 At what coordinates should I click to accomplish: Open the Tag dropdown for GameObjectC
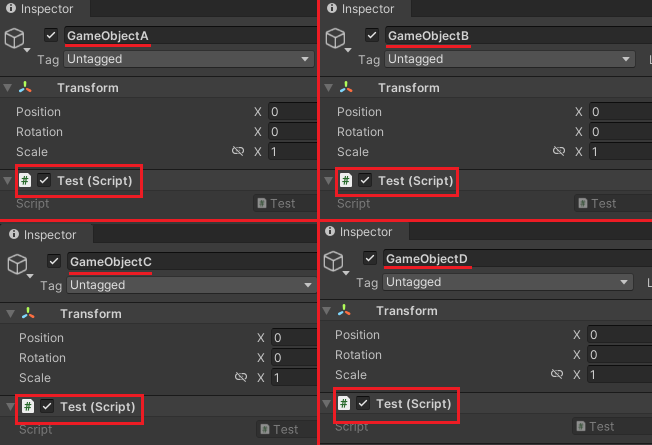point(190,285)
